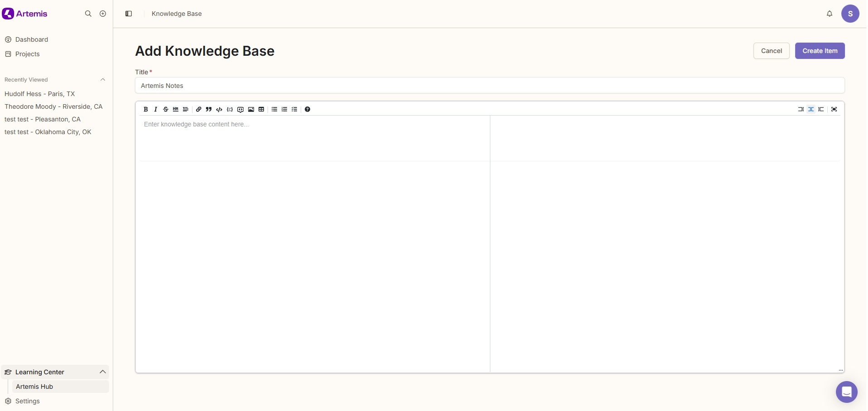This screenshot has width=868, height=411.
Task: Collapse the Recently Viewed list
Action: pos(103,80)
